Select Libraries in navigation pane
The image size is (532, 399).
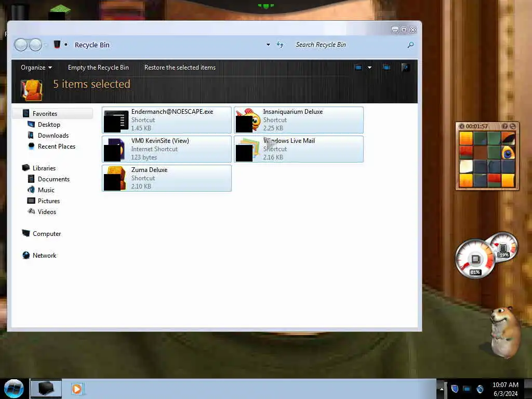click(44, 168)
